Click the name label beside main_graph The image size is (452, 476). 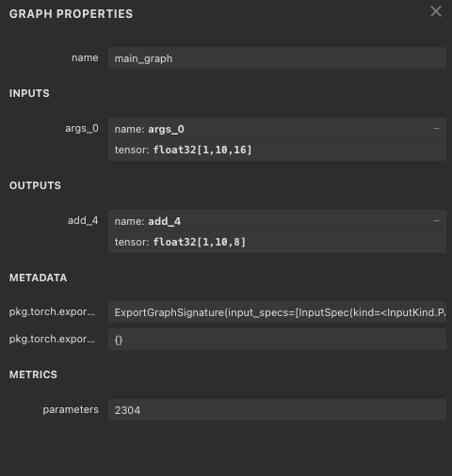[x=85, y=57]
